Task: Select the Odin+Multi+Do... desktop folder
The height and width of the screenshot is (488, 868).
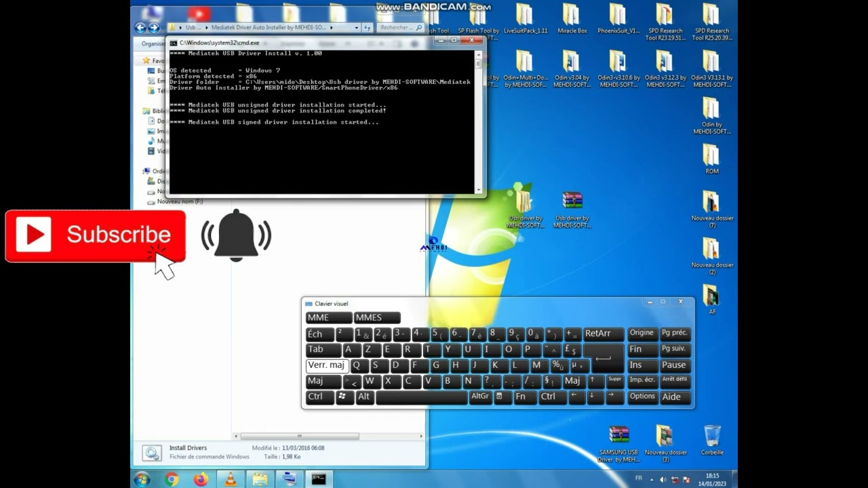Action: [525, 69]
